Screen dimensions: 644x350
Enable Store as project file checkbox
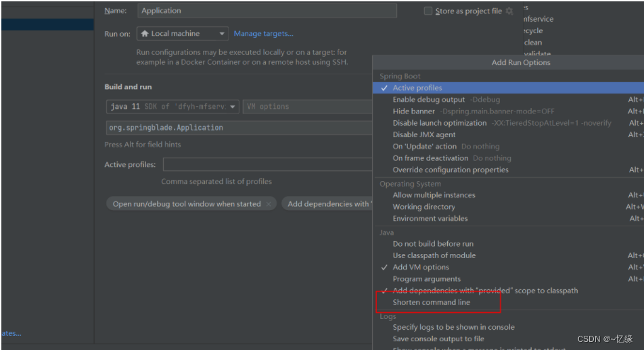click(x=428, y=11)
